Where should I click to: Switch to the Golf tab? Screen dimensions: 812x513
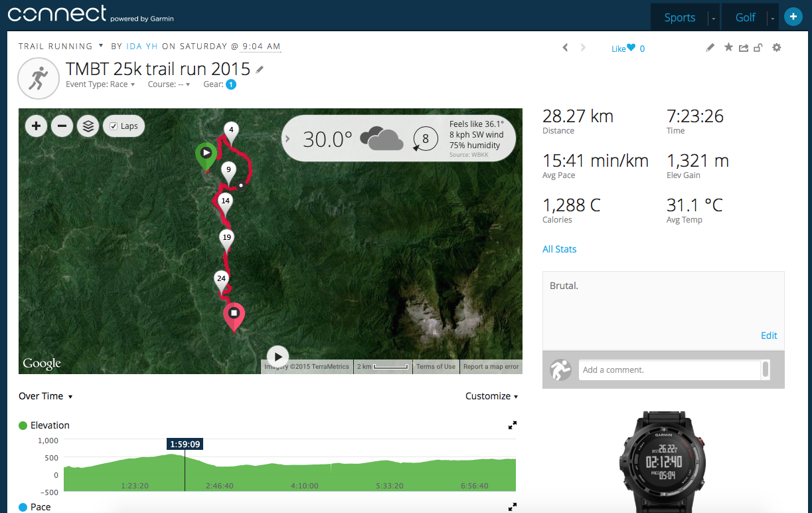click(746, 18)
